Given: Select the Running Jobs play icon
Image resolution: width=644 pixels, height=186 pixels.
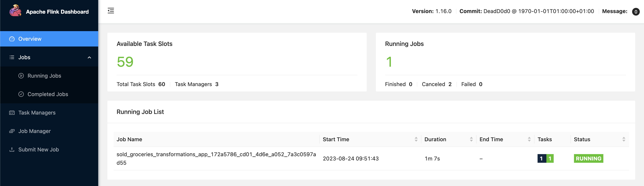Looking at the screenshot, I should (x=21, y=76).
